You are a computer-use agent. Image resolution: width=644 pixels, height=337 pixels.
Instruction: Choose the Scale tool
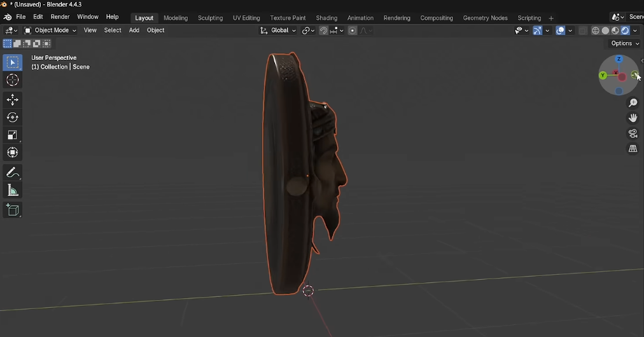[x=12, y=135]
